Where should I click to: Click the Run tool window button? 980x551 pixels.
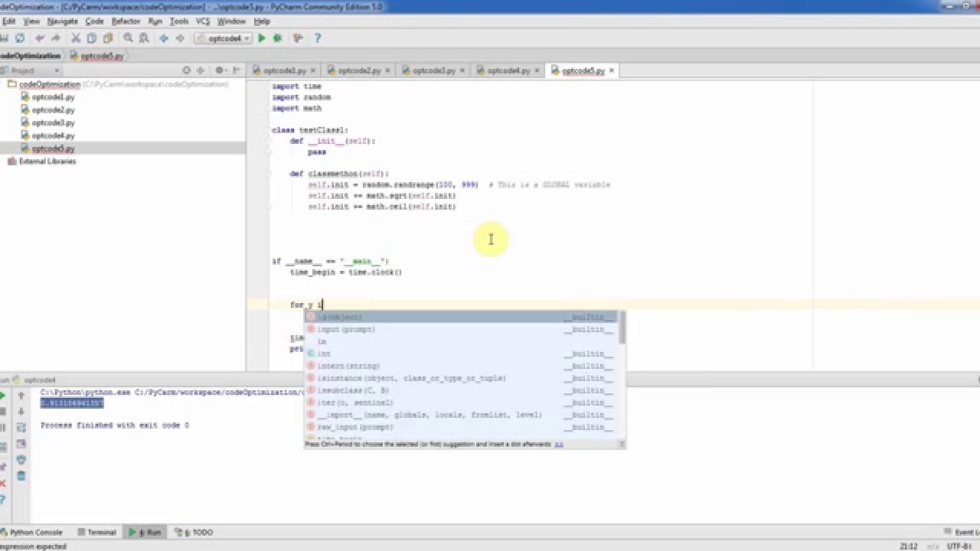pyautogui.click(x=145, y=532)
